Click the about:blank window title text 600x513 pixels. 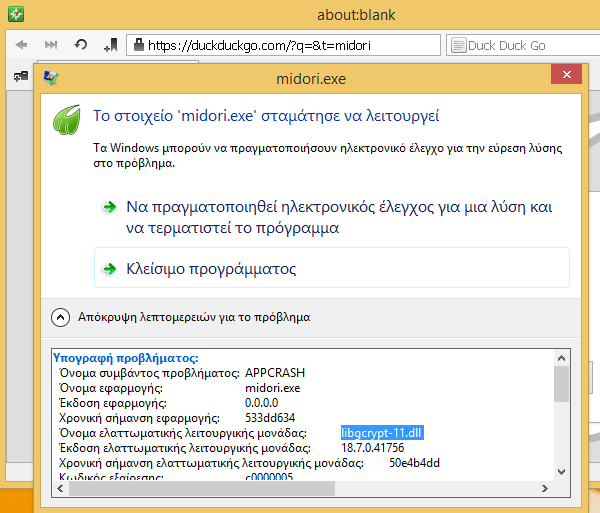[356, 15]
